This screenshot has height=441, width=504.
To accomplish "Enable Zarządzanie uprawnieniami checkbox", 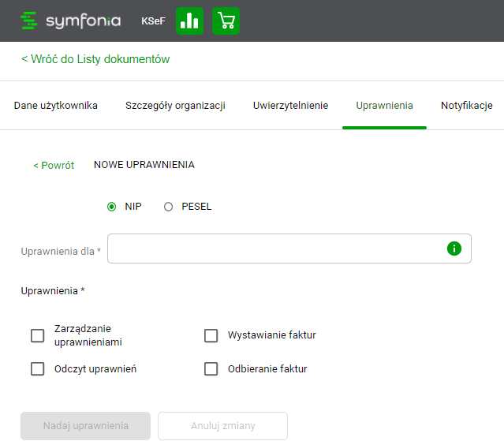I will (37, 336).
